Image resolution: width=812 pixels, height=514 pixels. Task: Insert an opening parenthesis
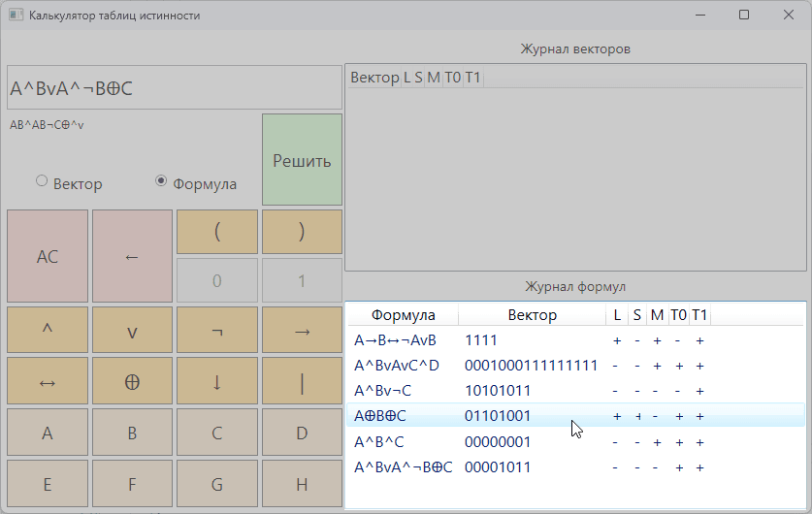click(x=217, y=232)
